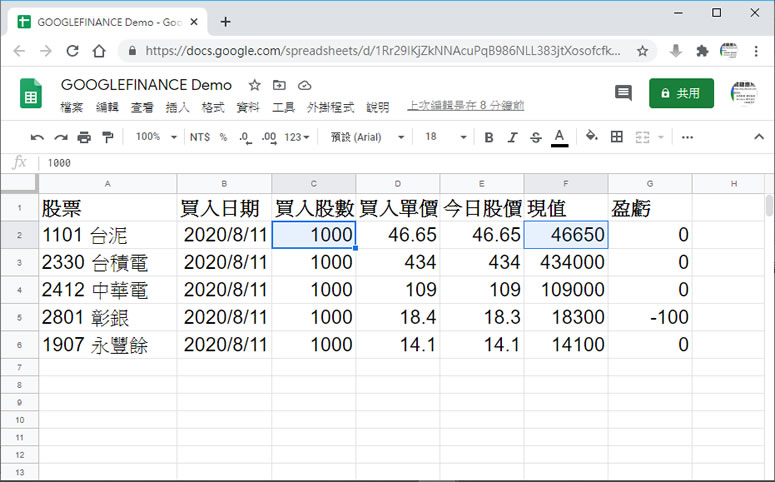Open the comment history icon
The width and height of the screenshot is (775, 482).
(x=623, y=93)
